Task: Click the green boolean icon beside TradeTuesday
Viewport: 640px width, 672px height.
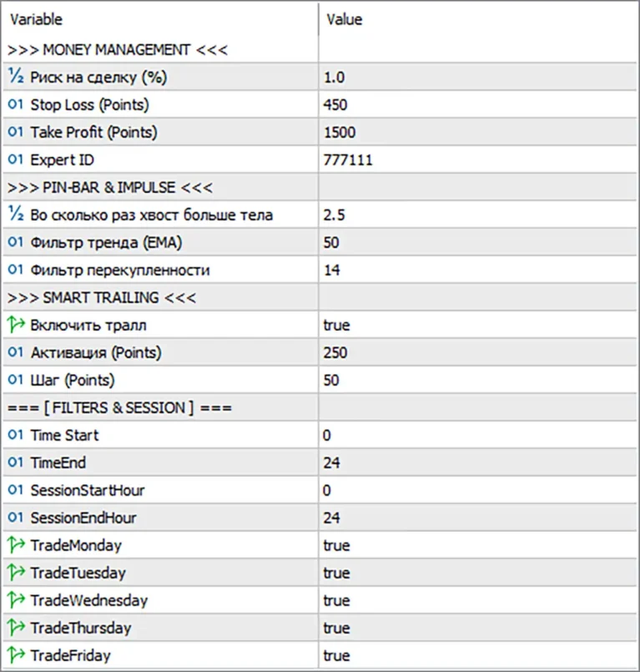Action: pyautogui.click(x=17, y=572)
